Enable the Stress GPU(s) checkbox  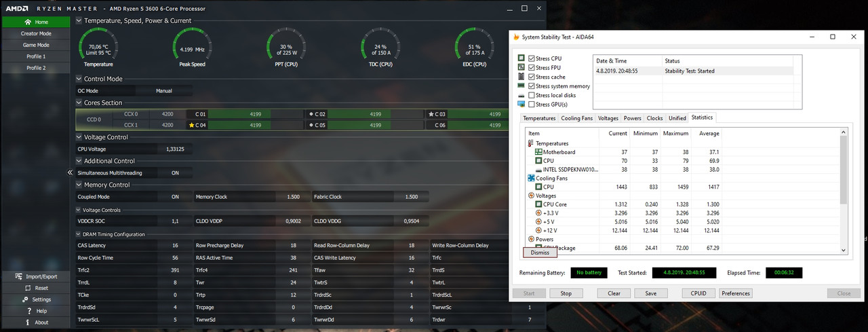(x=532, y=105)
